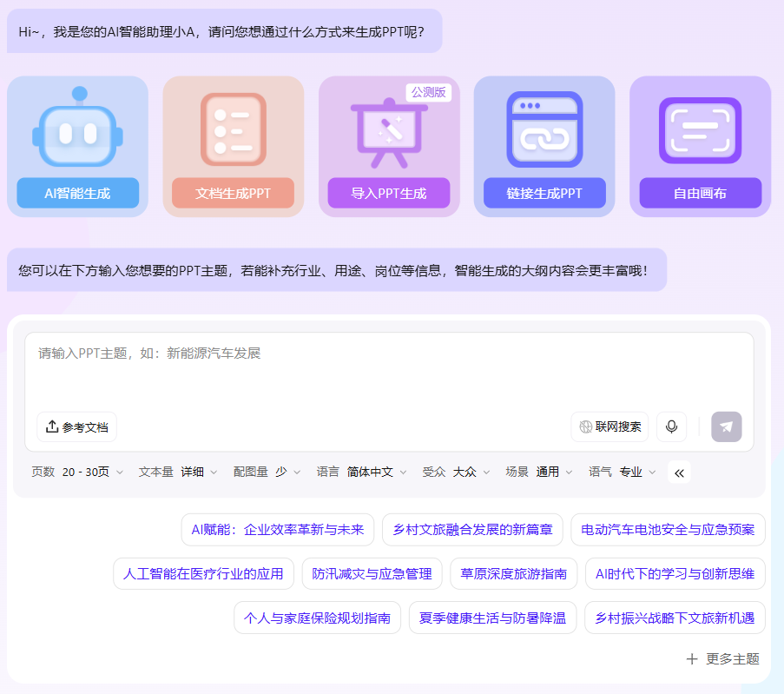Pick topic 乡村振兴战略下文旅新机遇
Screen dimensions: 784x694
(x=675, y=618)
